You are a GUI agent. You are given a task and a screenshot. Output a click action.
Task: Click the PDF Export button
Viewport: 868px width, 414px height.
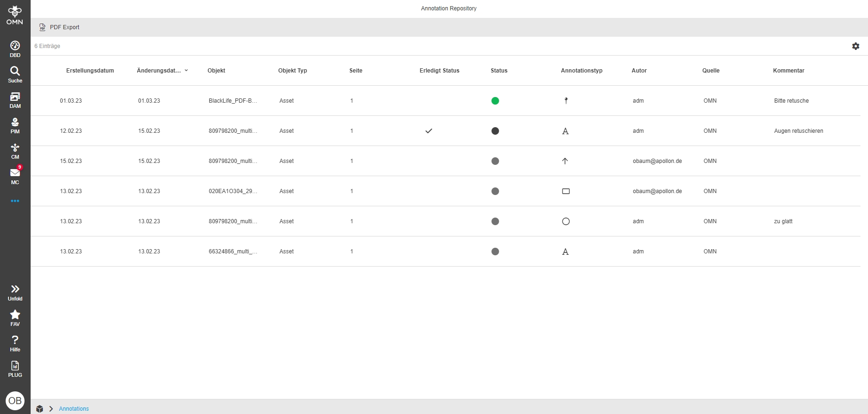tap(59, 27)
